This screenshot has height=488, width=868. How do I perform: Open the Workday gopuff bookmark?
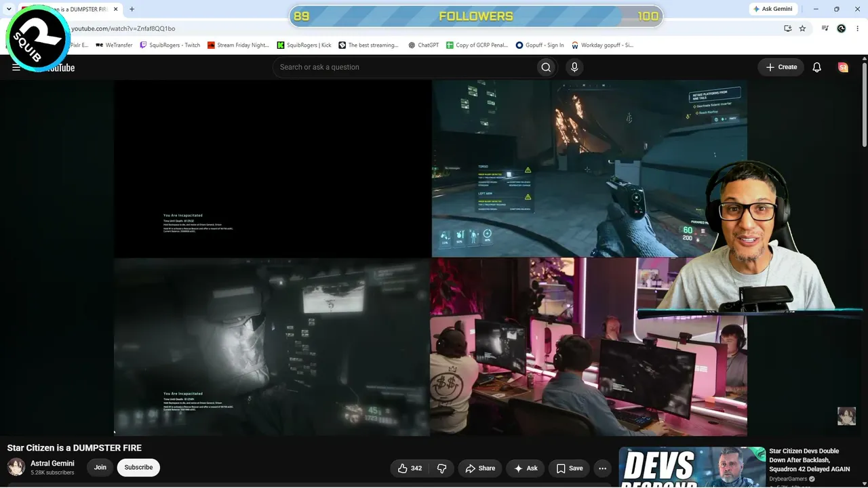[602, 45]
